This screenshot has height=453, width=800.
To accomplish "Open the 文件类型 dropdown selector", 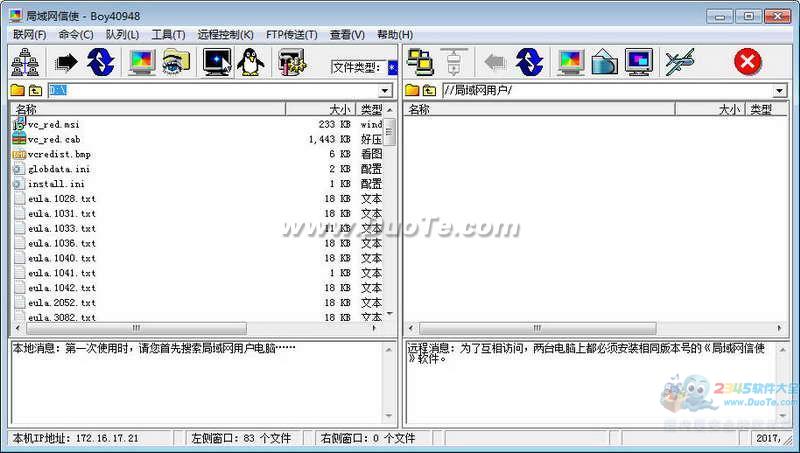I will click(392, 68).
